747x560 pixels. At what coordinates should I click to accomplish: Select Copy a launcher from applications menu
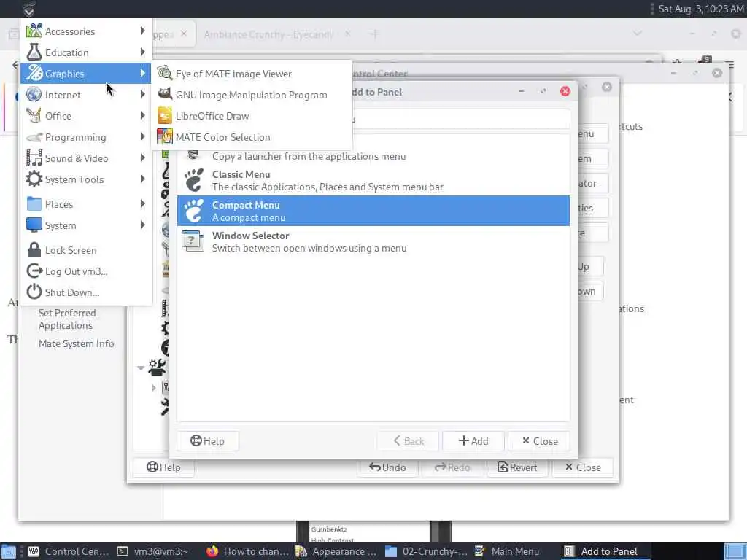373,156
